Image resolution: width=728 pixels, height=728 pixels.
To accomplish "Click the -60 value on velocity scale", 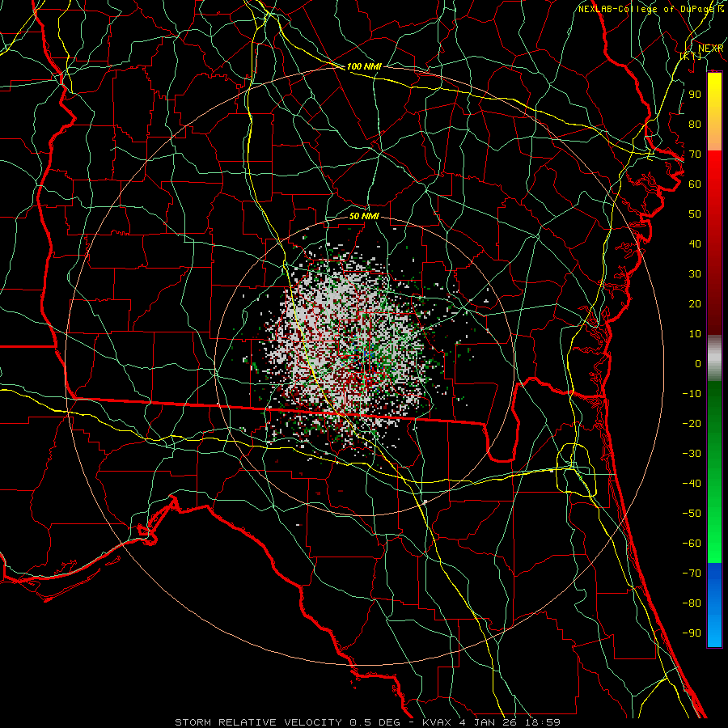I will tap(692, 544).
